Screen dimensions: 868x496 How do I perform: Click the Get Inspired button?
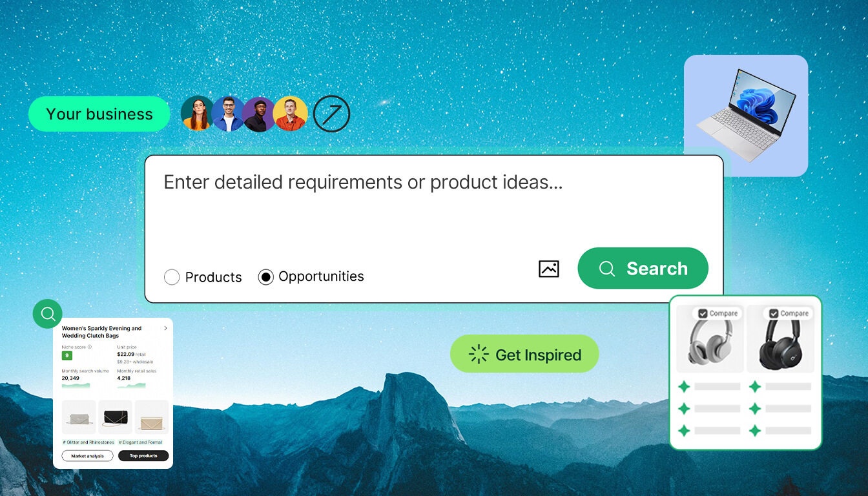coord(524,354)
